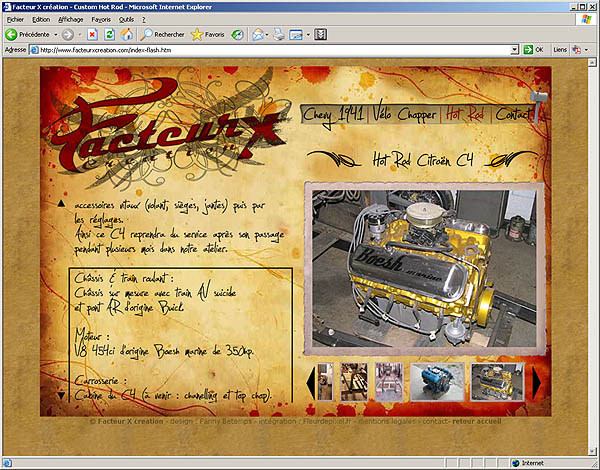The height and width of the screenshot is (470, 600).
Task: Click the footer contact link
Action: (435, 421)
